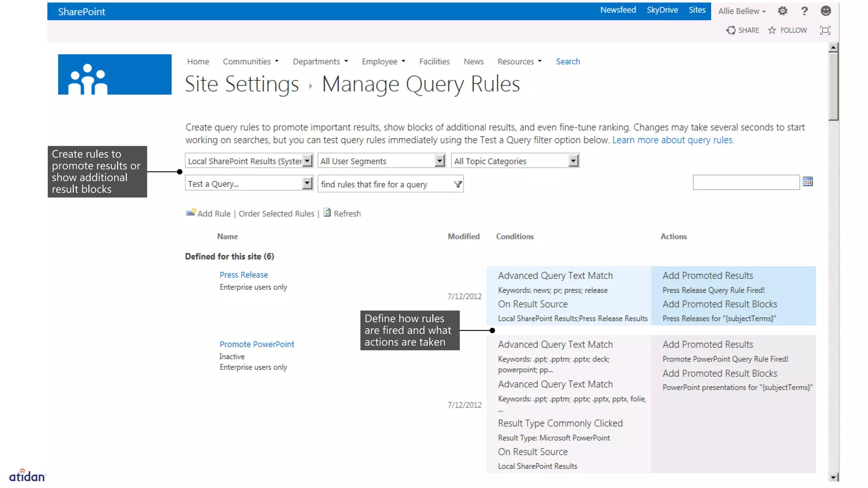This screenshot has height=488, width=868.
Task: Click the Name column header
Action: (x=228, y=236)
